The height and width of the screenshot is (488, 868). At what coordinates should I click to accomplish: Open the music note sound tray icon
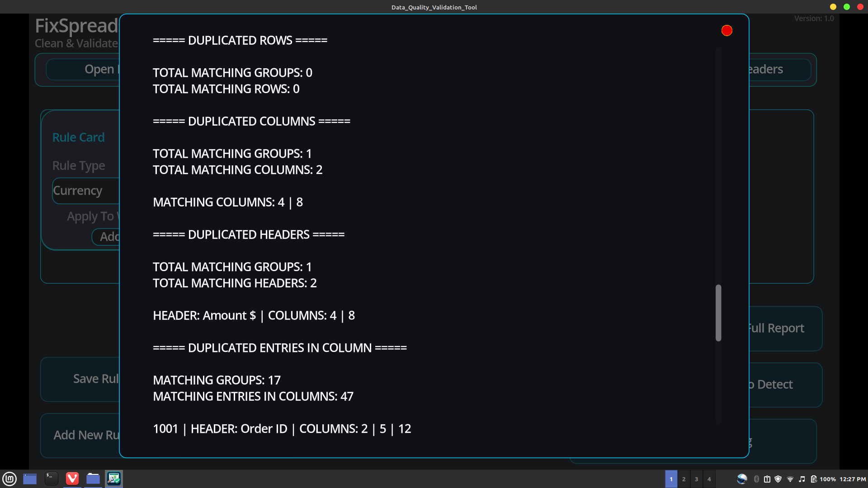point(802,479)
